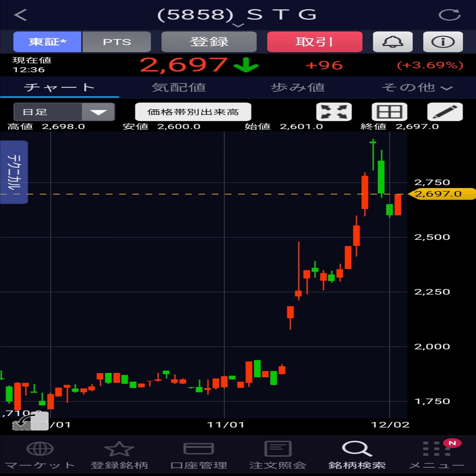
Task: Tap the yellow 2,697.0 price marker
Action: pos(442,193)
